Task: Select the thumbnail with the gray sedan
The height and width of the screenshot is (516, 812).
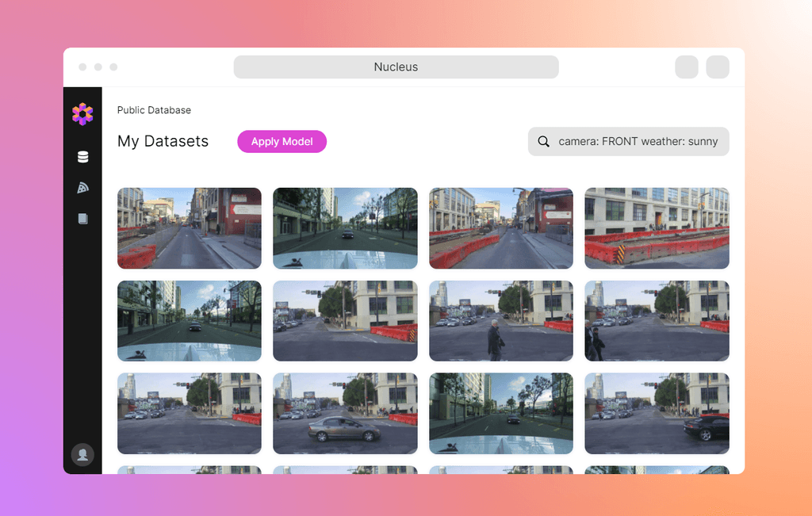Action: click(345, 414)
